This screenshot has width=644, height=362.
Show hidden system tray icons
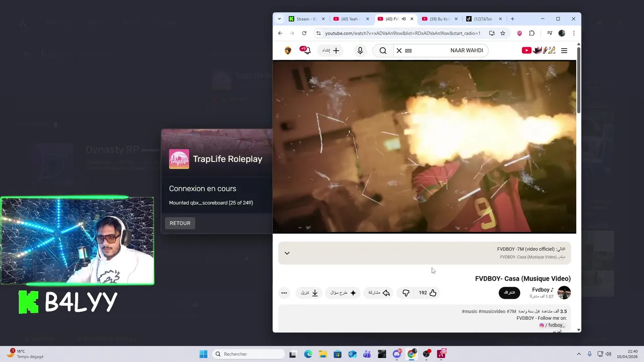[x=579, y=354]
